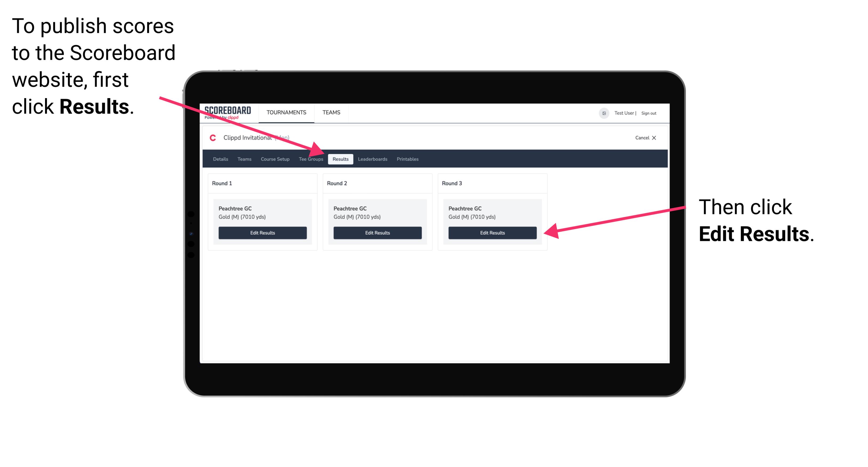
Task: Open the Tee Groups tab
Action: tap(311, 159)
